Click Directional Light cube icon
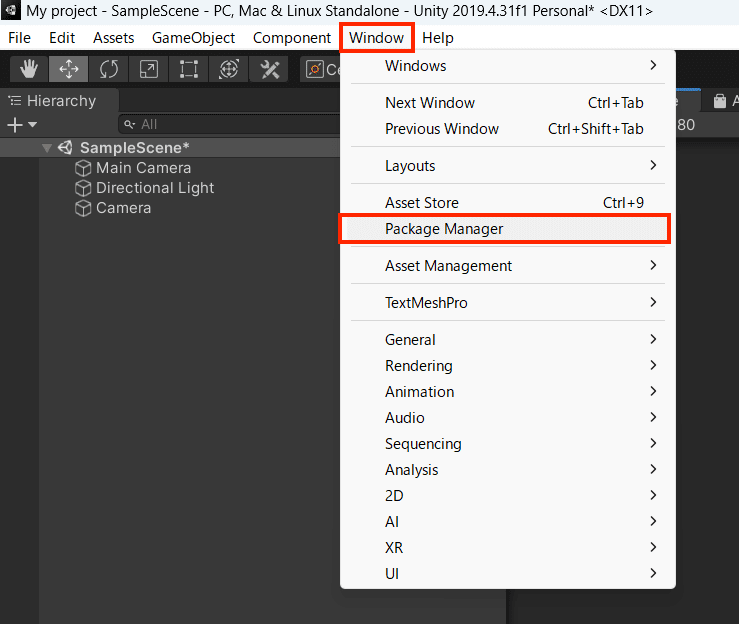The width and height of the screenshot is (739, 624). (x=83, y=188)
